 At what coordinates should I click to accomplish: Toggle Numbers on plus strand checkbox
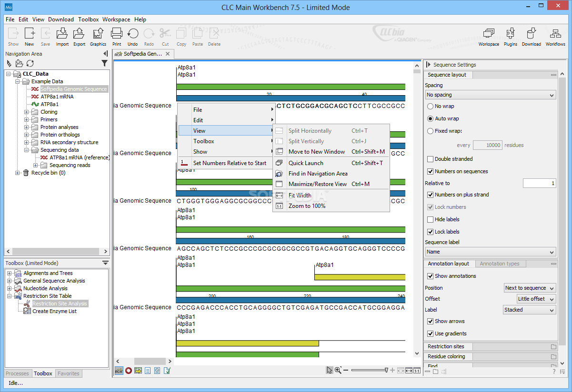pyautogui.click(x=431, y=195)
